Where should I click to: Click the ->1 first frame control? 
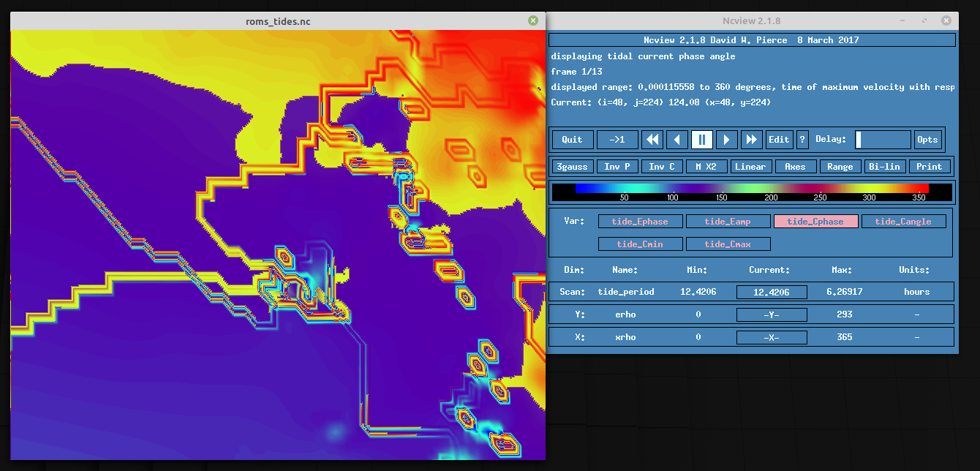(x=617, y=139)
